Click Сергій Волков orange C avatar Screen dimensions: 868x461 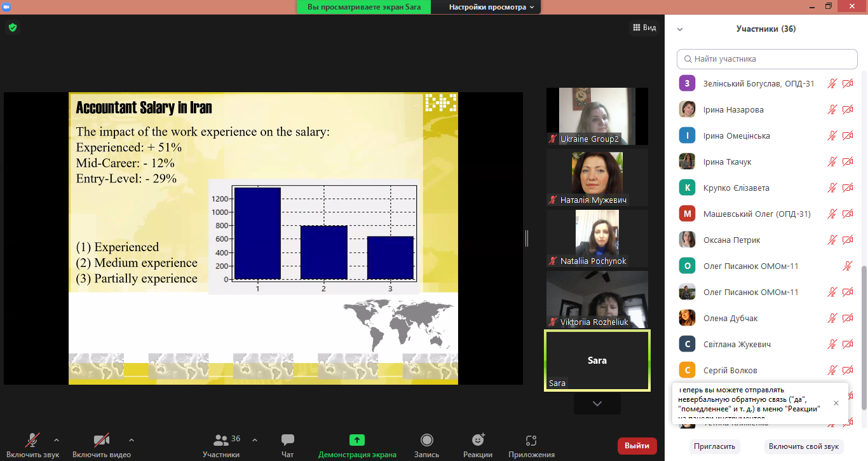click(687, 370)
